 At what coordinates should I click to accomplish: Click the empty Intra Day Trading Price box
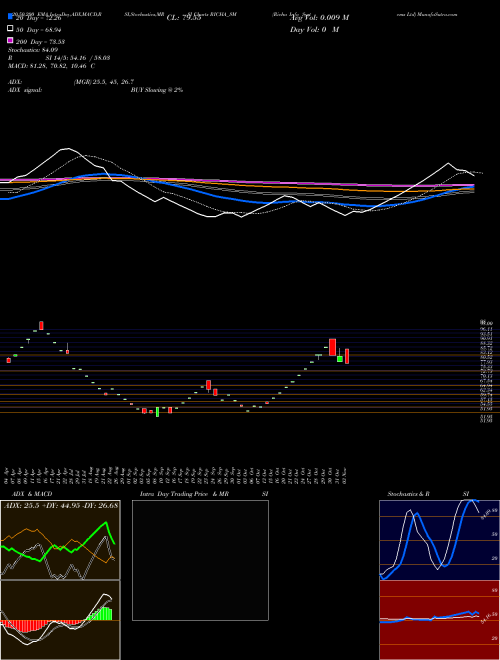tap(200, 560)
